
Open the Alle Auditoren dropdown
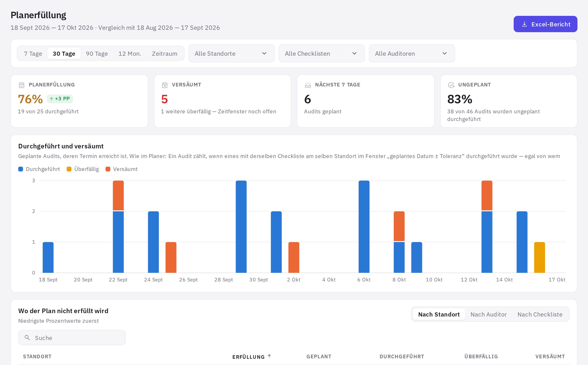[412, 53]
